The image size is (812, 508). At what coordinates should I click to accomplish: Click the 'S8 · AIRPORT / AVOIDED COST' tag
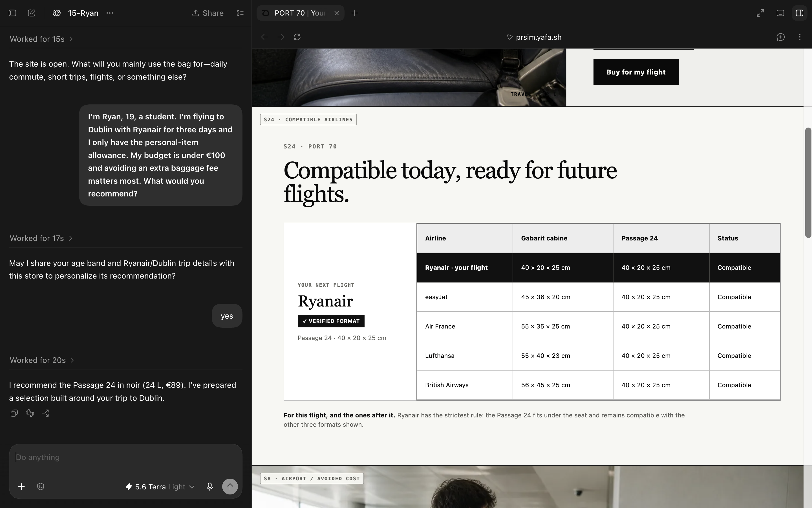[312, 478]
